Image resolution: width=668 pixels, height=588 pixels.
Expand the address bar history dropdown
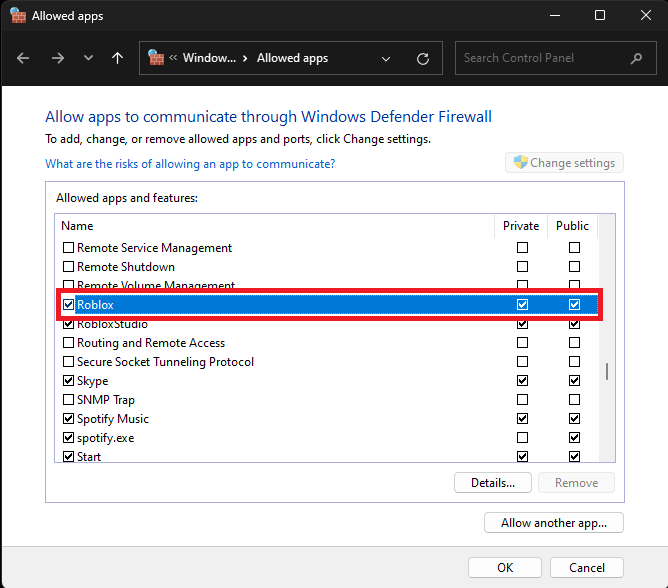point(387,58)
